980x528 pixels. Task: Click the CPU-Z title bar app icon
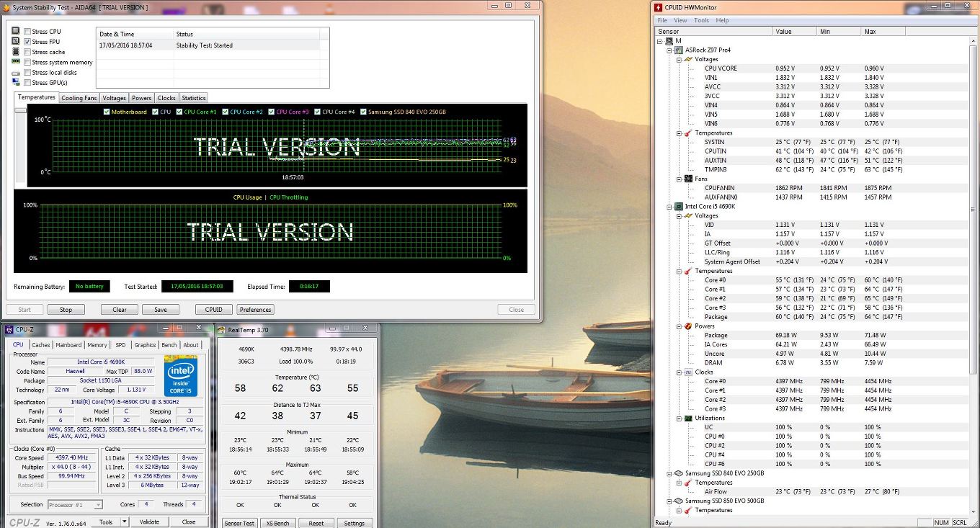click(9, 329)
